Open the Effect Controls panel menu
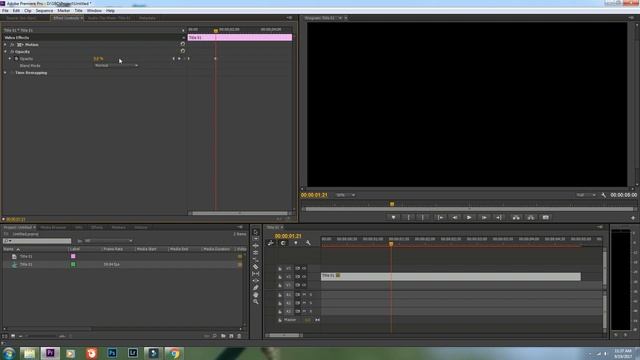The image size is (640, 360). 289,18
